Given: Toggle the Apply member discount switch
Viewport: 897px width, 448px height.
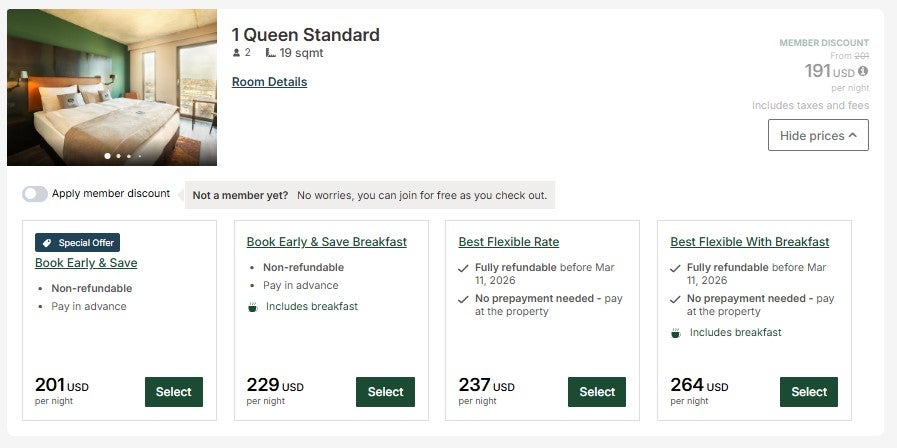Looking at the screenshot, I should (x=35, y=194).
